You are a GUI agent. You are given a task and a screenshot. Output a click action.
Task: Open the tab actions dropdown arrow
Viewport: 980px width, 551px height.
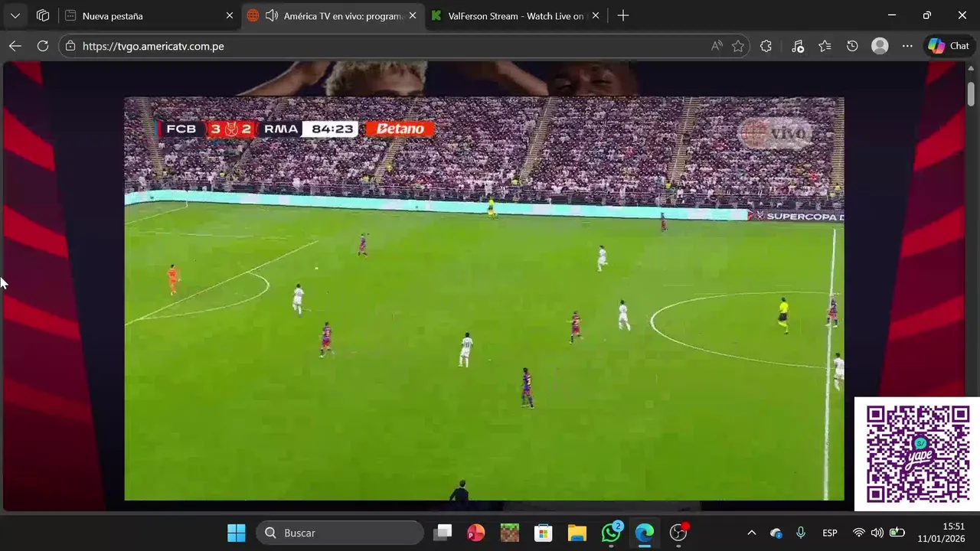click(x=15, y=15)
